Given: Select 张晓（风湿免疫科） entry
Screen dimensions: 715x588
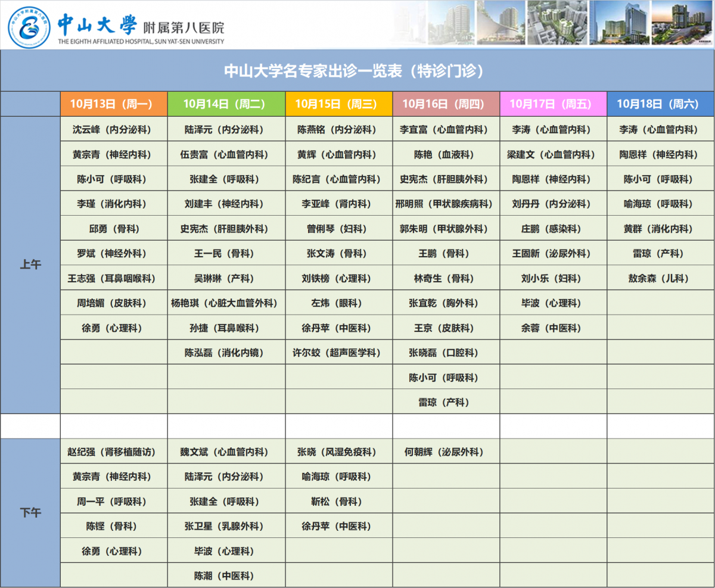Looking at the screenshot, I should coord(338,452).
